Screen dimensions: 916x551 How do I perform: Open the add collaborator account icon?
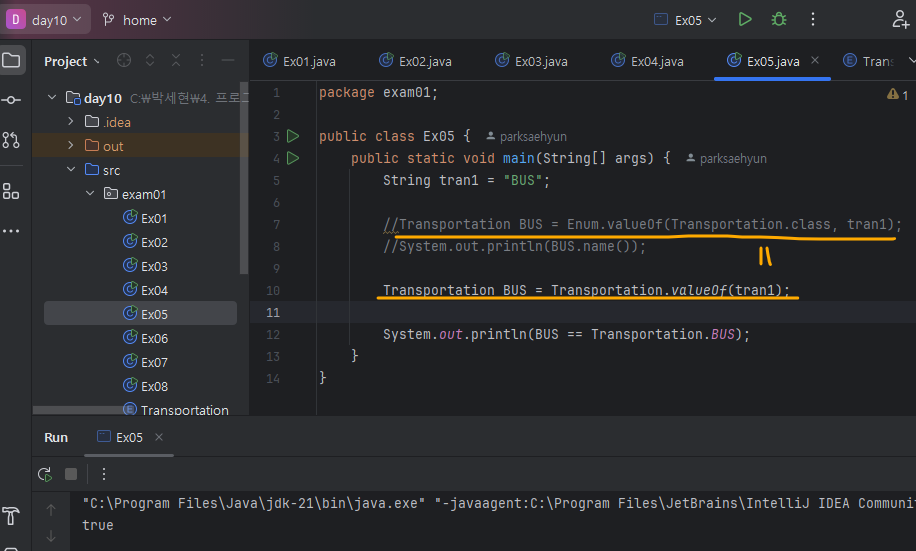[900, 19]
